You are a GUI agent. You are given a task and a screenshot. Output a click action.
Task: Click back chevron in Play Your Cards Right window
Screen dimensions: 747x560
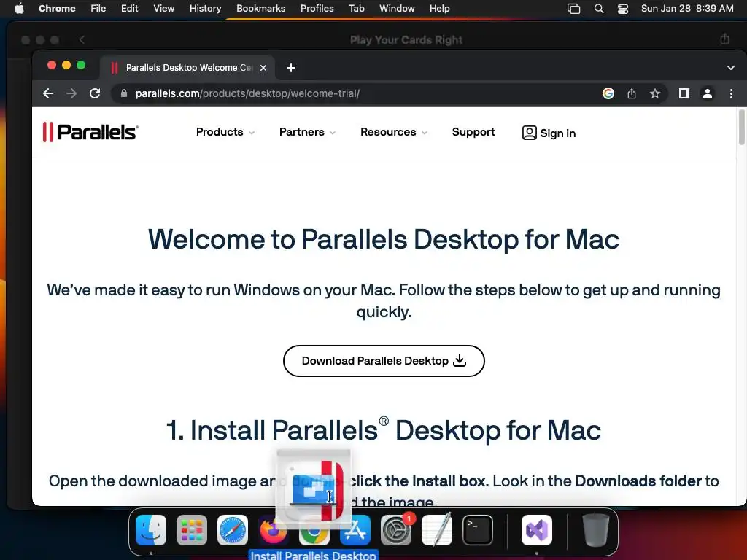click(x=82, y=39)
